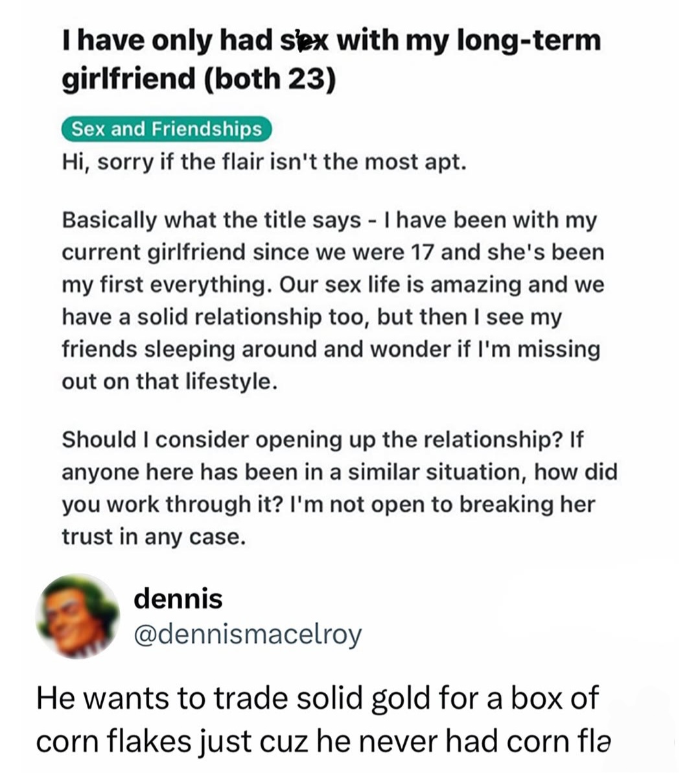Click the line ending "out on that lifestyle."
The width and height of the screenshot is (700, 773).
[x=170, y=381]
